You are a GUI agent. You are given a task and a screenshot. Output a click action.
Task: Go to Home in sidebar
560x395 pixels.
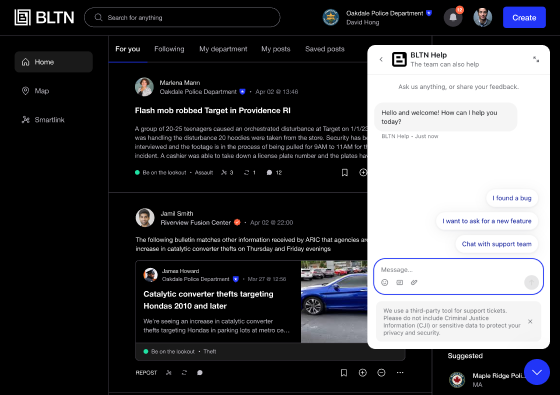[54, 62]
